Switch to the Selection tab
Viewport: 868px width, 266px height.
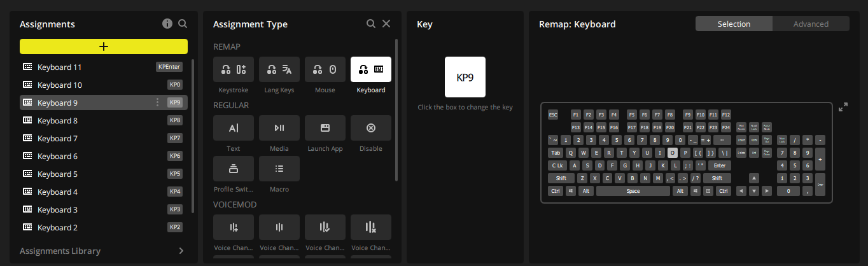click(734, 24)
